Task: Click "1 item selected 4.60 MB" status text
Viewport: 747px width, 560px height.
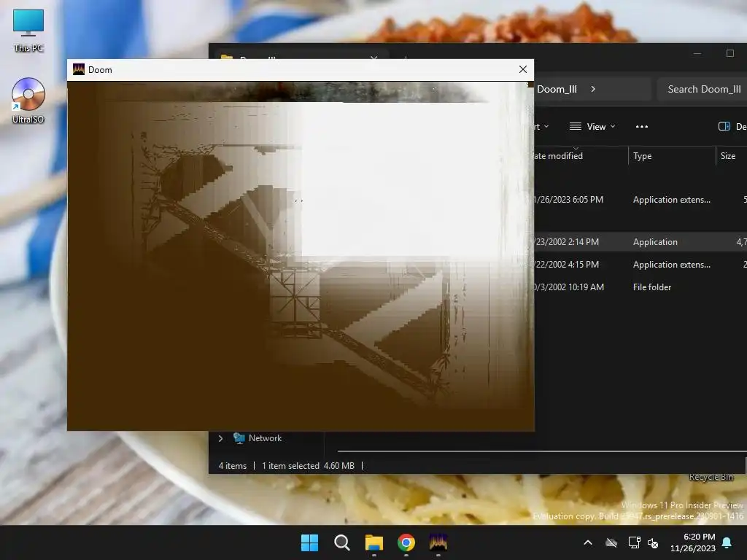Action: pyautogui.click(x=309, y=466)
